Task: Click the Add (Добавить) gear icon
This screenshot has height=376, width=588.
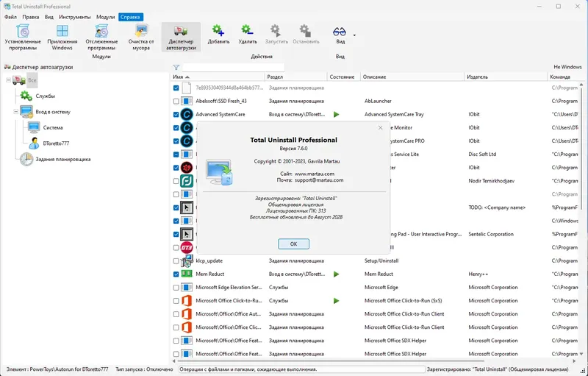Action: [x=218, y=30]
